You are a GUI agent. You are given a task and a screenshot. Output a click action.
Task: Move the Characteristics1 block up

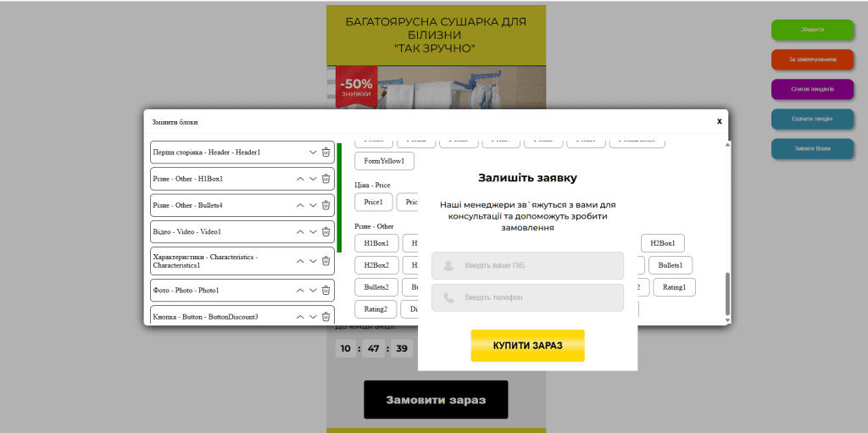click(300, 261)
